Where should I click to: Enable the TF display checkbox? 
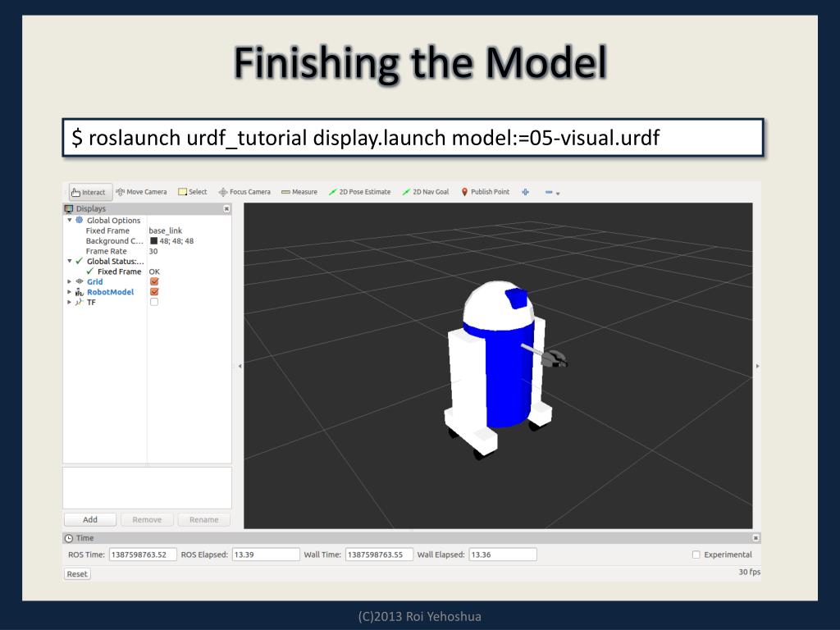[154, 302]
